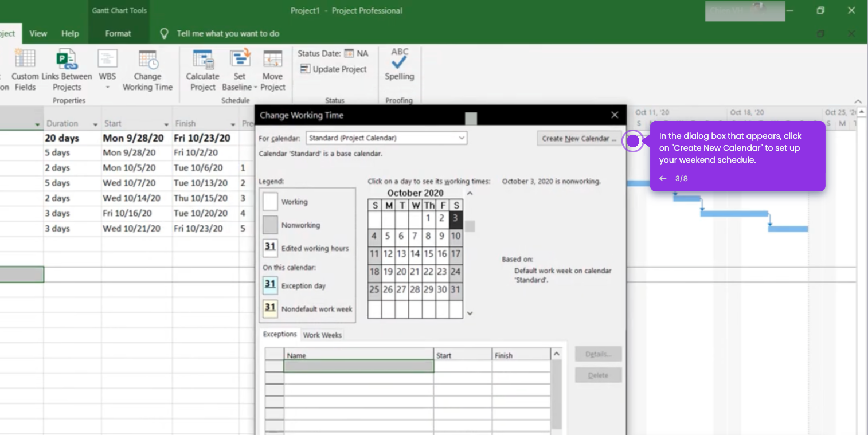Click the Tell me lightbulb icon
The width and height of the screenshot is (868, 435).
(x=164, y=33)
